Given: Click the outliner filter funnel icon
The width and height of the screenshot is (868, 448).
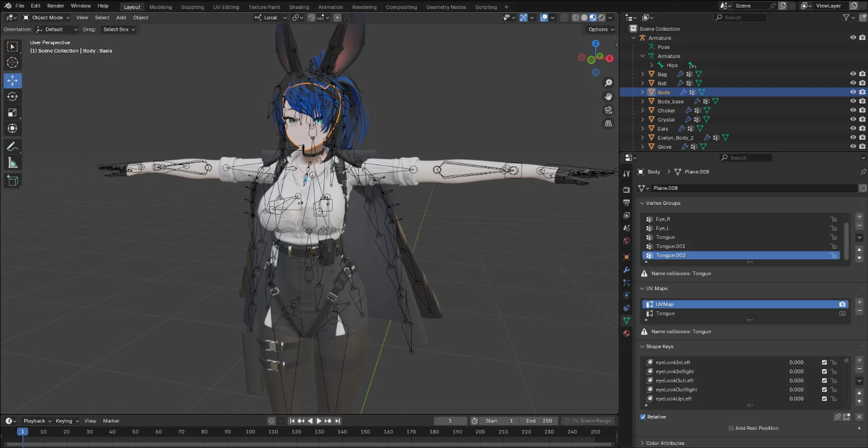Looking at the screenshot, I should point(846,18).
